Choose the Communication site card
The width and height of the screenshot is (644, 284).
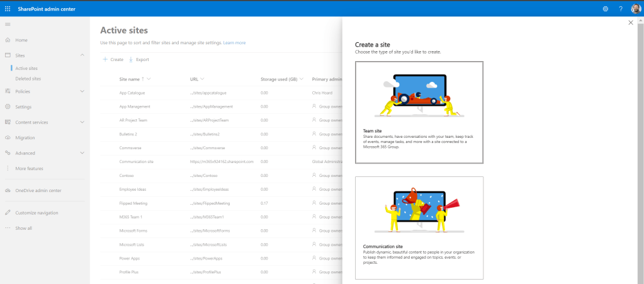click(419, 227)
